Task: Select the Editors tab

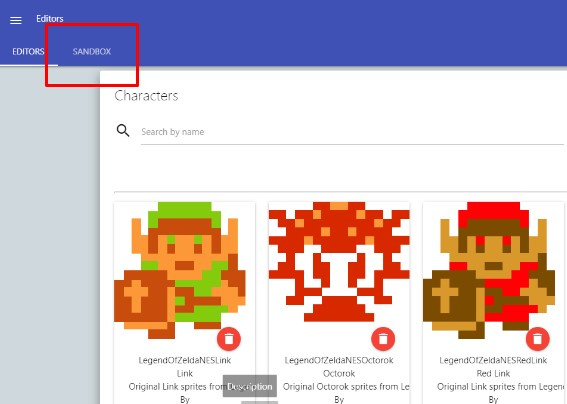Action: coord(28,52)
